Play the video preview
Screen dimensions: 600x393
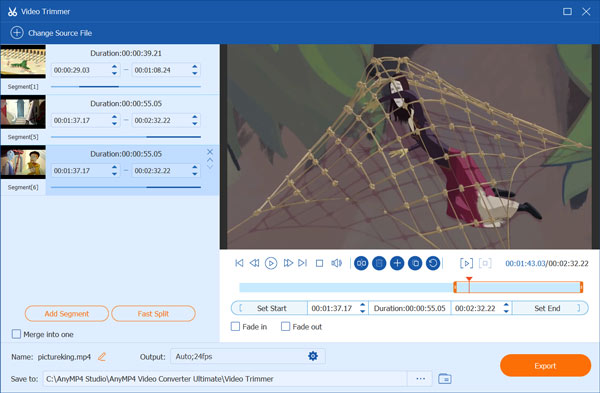click(271, 263)
